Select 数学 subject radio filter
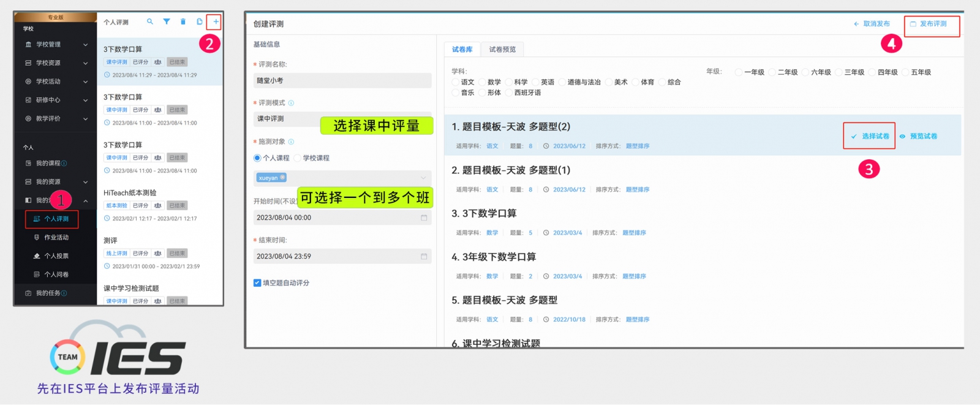The image size is (980, 405). 482,82
